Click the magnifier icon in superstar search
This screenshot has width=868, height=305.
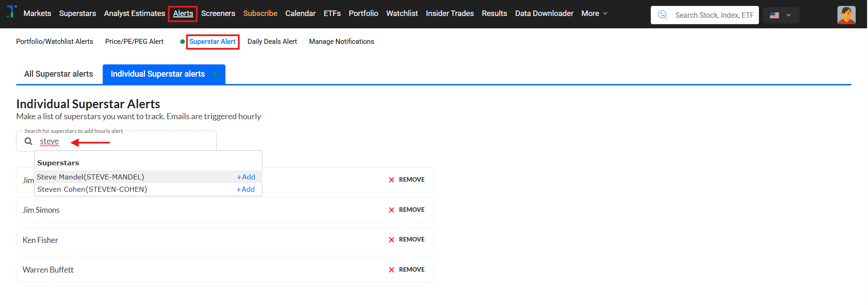click(x=28, y=142)
